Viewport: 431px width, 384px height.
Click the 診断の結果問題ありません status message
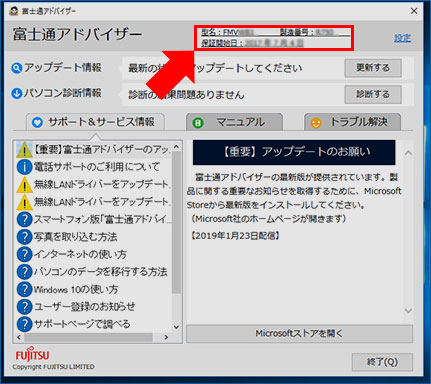coord(186,95)
